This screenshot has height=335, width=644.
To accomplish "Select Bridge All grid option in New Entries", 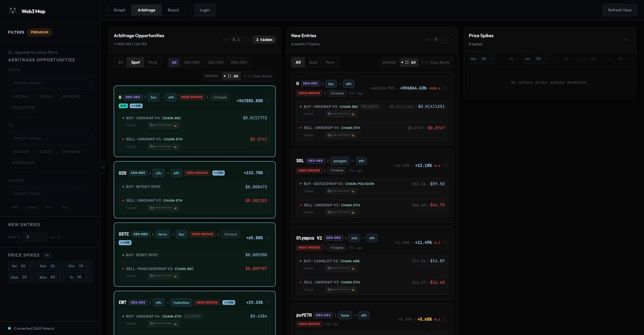I will point(409,62).
